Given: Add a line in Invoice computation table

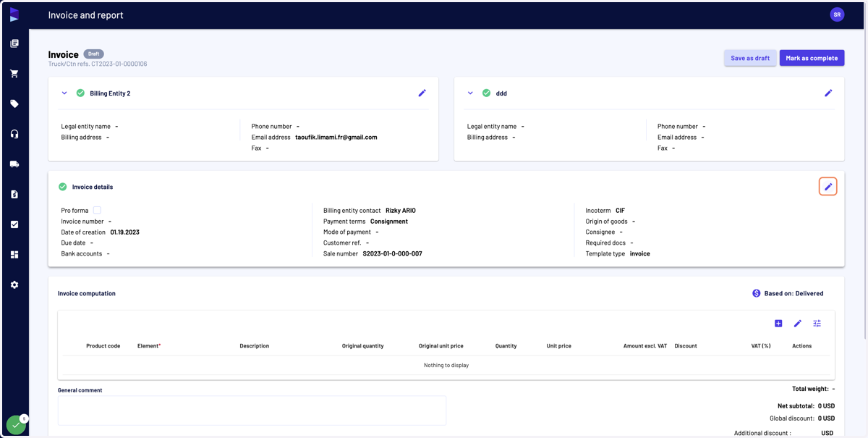Looking at the screenshot, I should (778, 324).
